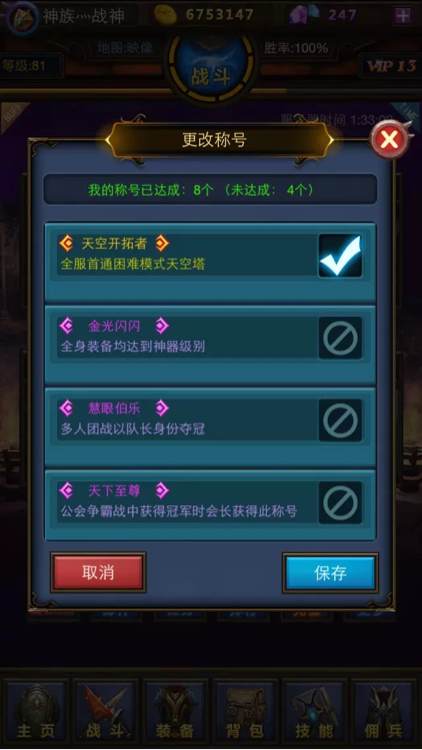The width and height of the screenshot is (422, 750).
Task: Click the purple arrow right of 金光闪闪
Action: click(162, 326)
